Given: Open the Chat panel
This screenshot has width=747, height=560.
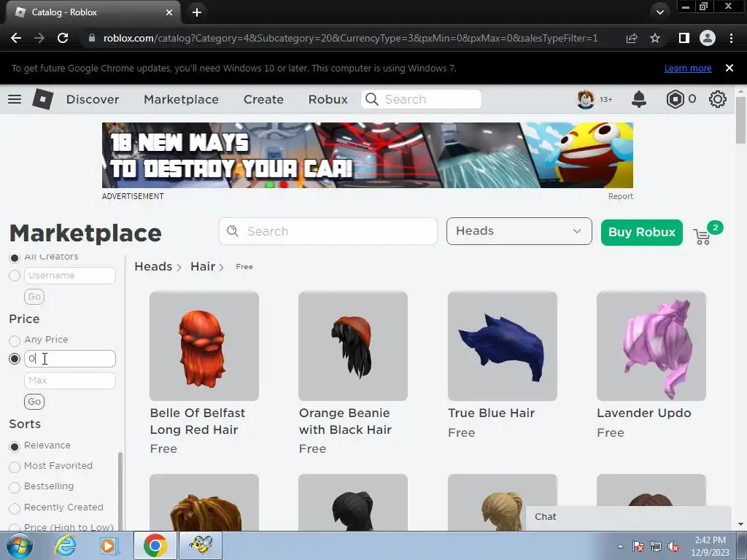Looking at the screenshot, I should (628, 517).
